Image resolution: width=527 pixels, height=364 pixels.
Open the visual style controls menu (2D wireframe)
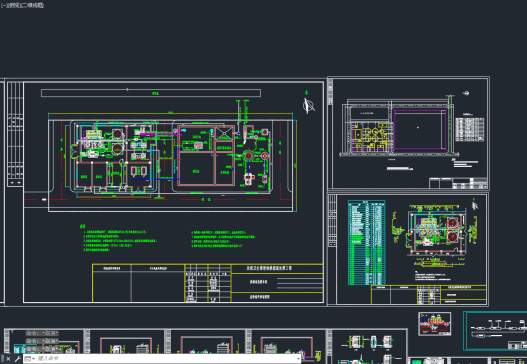[x=32, y=5]
